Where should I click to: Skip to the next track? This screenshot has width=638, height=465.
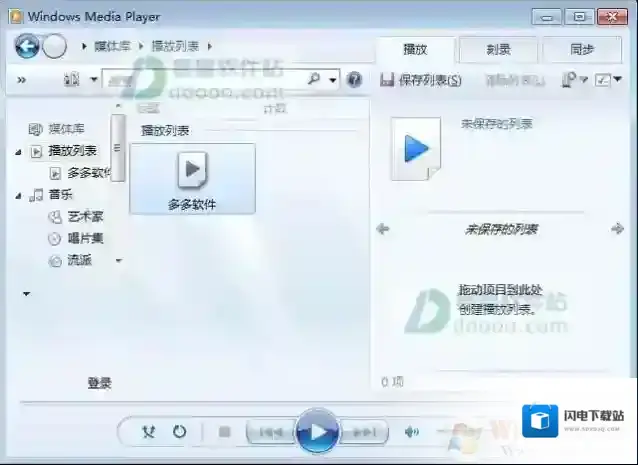click(x=364, y=432)
